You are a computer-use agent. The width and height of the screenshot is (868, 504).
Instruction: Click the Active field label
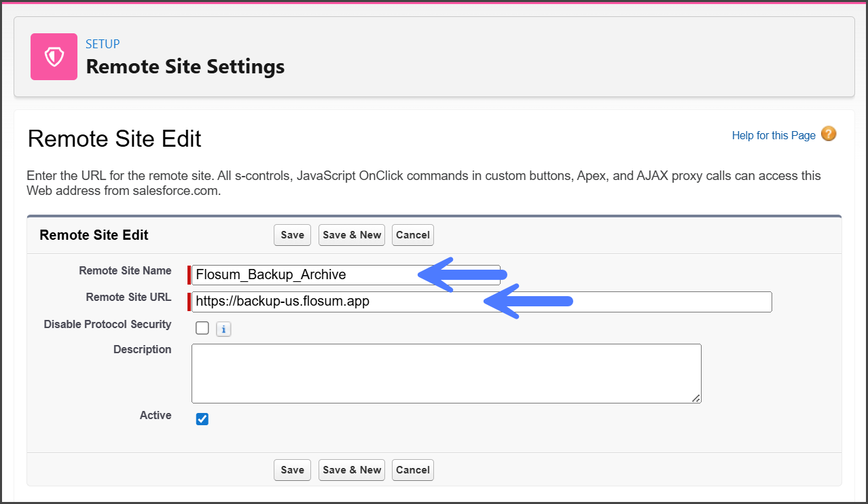point(156,416)
